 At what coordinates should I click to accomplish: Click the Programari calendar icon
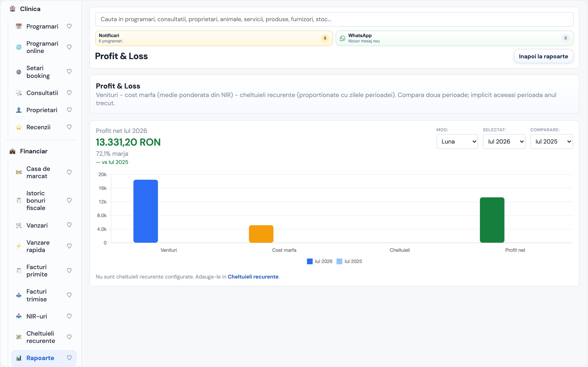[x=19, y=26]
